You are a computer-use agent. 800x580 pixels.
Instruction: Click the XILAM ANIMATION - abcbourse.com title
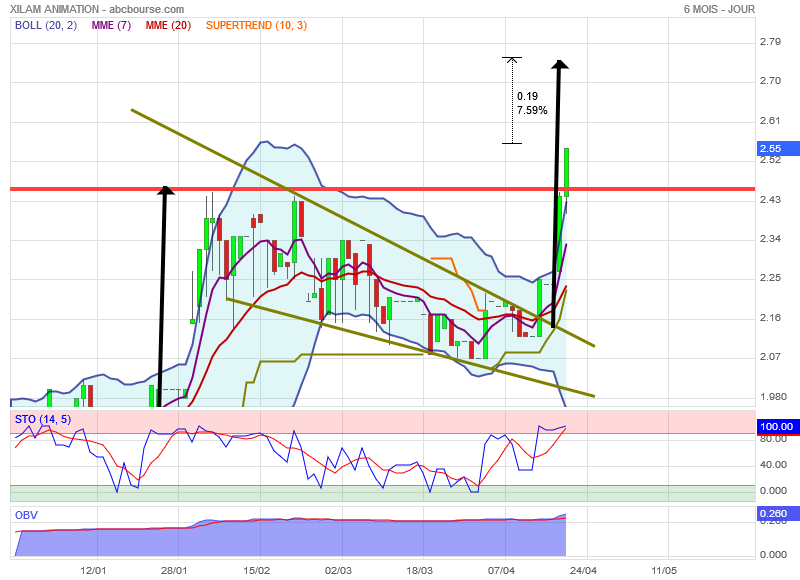click(97, 9)
